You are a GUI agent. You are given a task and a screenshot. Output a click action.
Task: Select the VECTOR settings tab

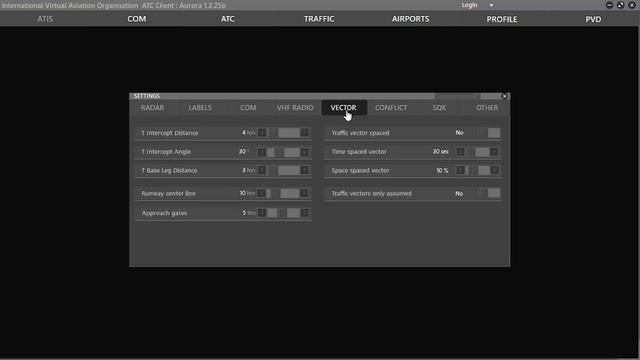(x=344, y=108)
